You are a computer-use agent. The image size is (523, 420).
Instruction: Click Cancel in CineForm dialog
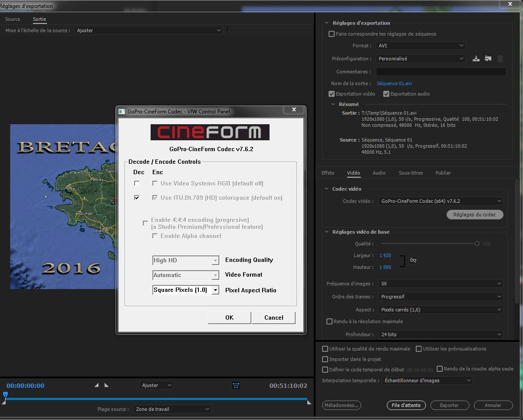(x=274, y=317)
